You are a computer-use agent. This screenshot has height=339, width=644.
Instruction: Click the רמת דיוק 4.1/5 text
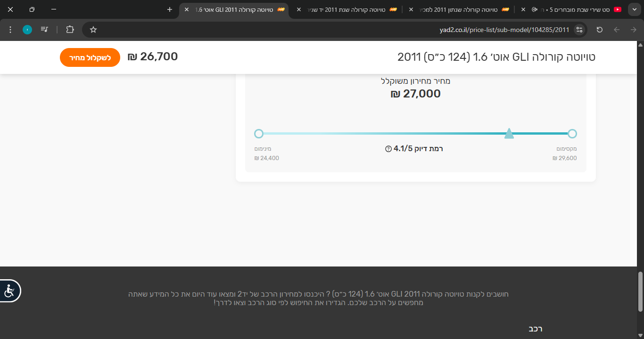[x=418, y=149]
